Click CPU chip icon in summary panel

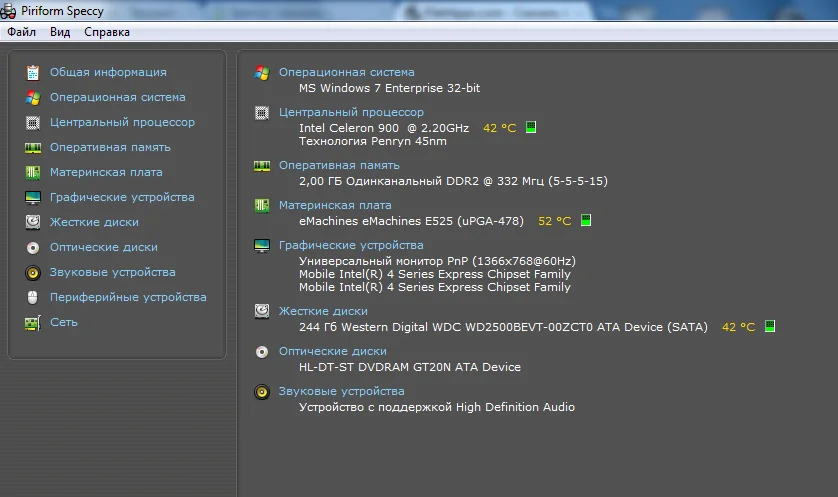point(262,113)
